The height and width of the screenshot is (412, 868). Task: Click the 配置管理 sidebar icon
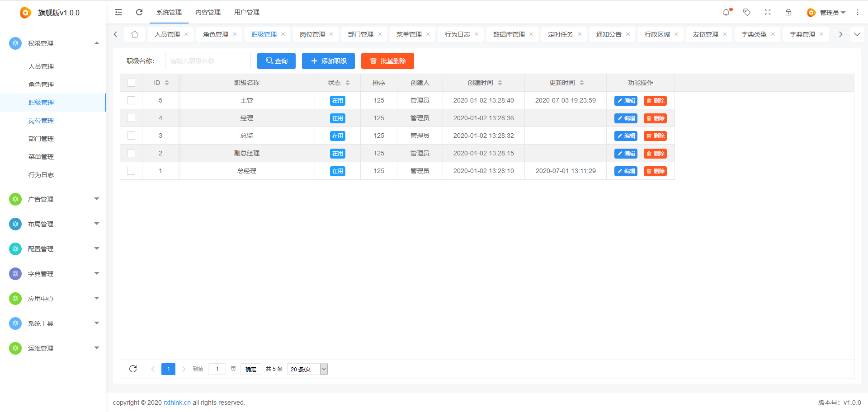pyautogui.click(x=15, y=249)
